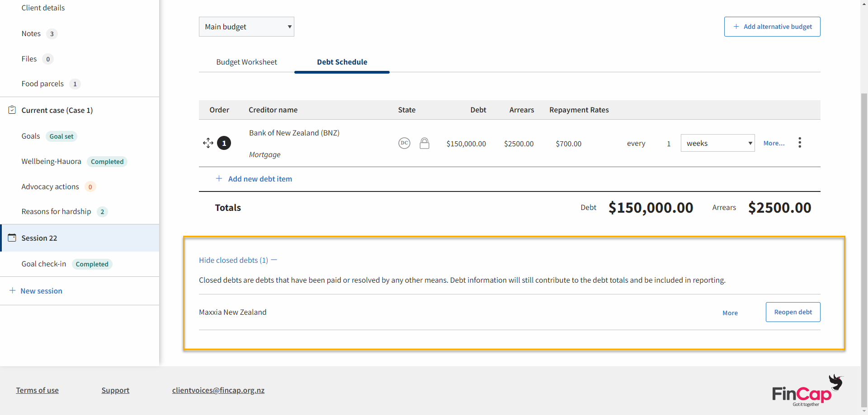Viewport: 868px width, 415px height.
Task: Click More... link in BNZ debt row
Action: tap(774, 143)
